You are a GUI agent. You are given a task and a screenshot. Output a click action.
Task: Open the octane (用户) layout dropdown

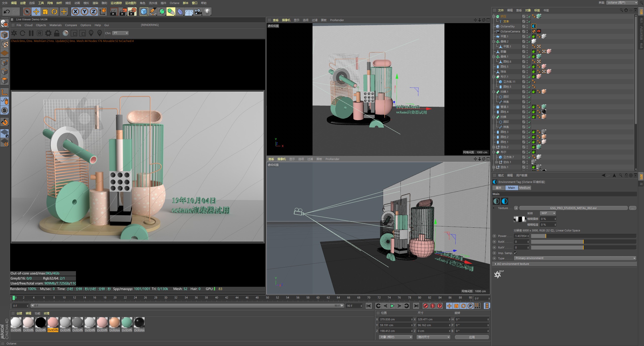(622, 3)
